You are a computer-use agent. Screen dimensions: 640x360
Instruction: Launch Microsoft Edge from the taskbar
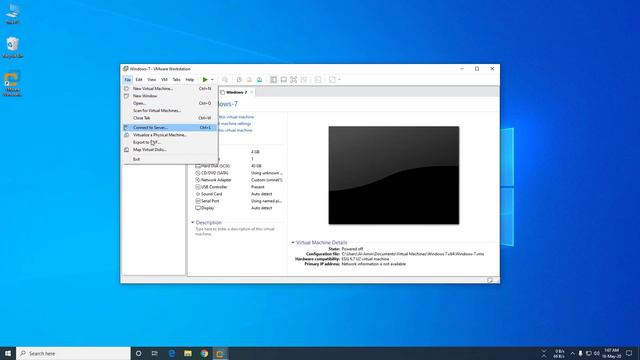tap(171, 353)
